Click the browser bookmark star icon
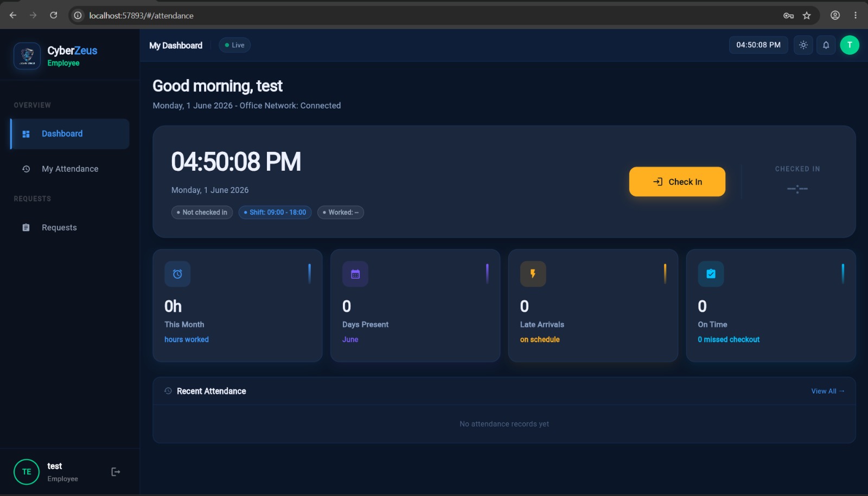Image resolution: width=868 pixels, height=496 pixels. click(x=807, y=15)
